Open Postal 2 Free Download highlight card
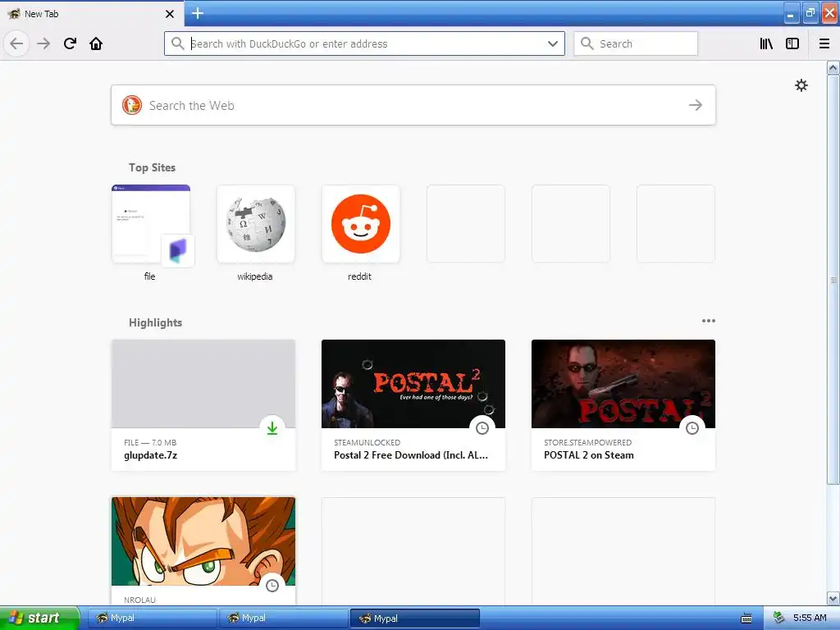Image resolution: width=840 pixels, height=630 pixels. (413, 405)
